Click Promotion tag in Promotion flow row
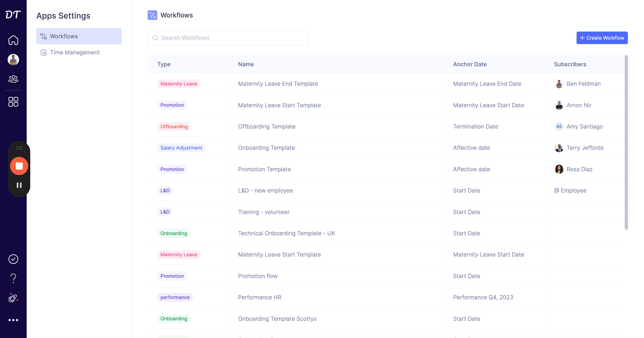The width and height of the screenshot is (644, 338). [172, 276]
